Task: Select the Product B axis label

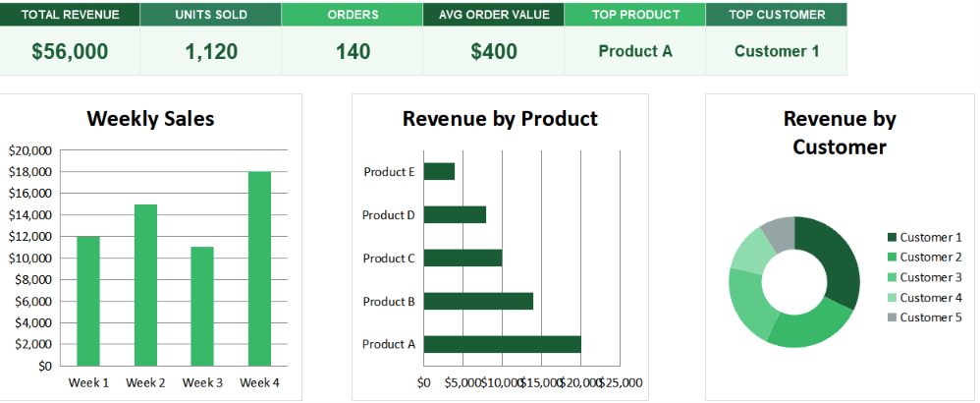Action: click(389, 301)
